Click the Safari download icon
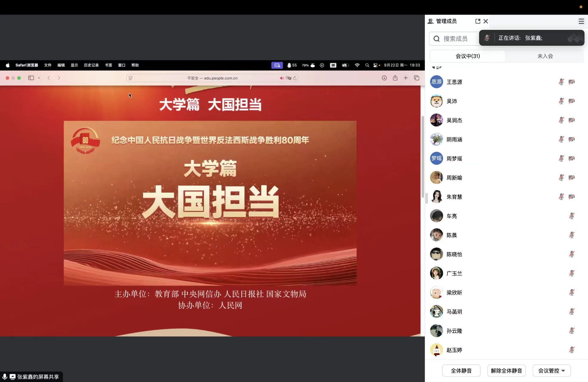This screenshot has width=588, height=382. [384, 78]
